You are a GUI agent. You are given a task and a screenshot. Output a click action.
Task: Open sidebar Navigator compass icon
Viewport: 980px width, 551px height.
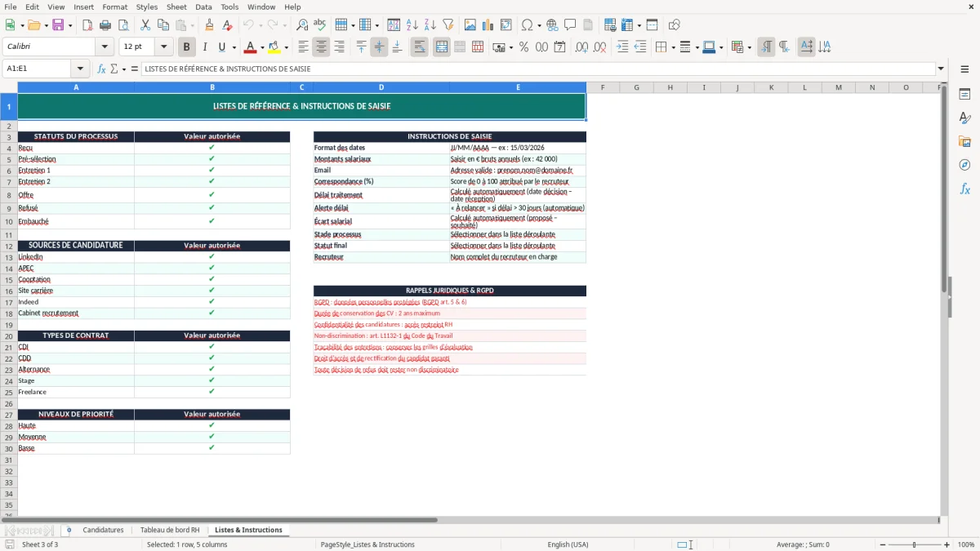coord(964,166)
